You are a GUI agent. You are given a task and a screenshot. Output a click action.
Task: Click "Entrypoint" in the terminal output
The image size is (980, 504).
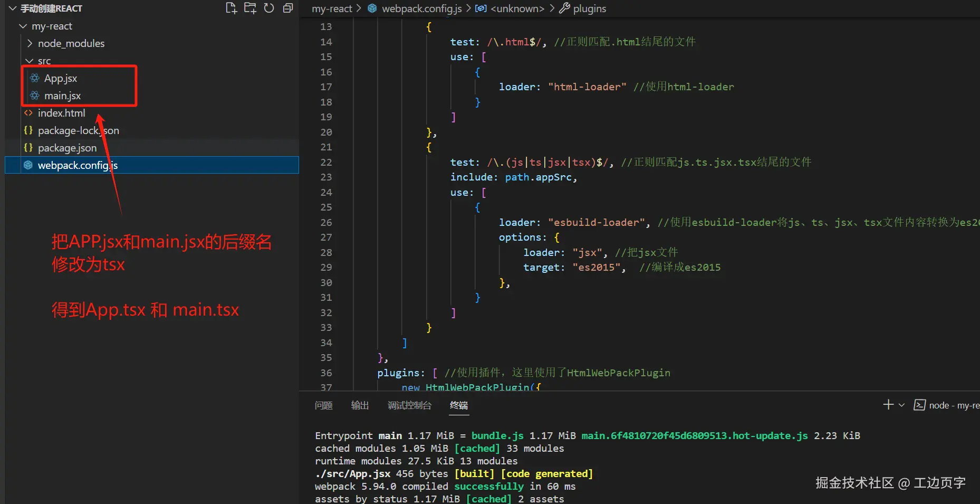click(344, 435)
